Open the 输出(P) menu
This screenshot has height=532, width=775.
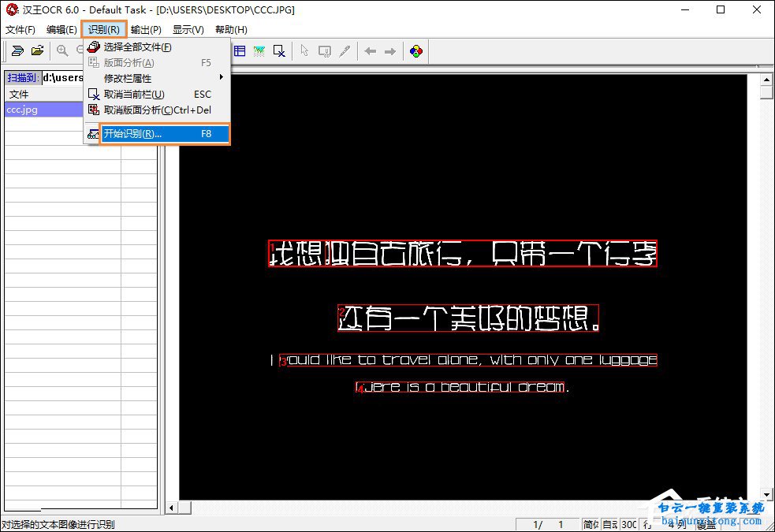(146, 30)
